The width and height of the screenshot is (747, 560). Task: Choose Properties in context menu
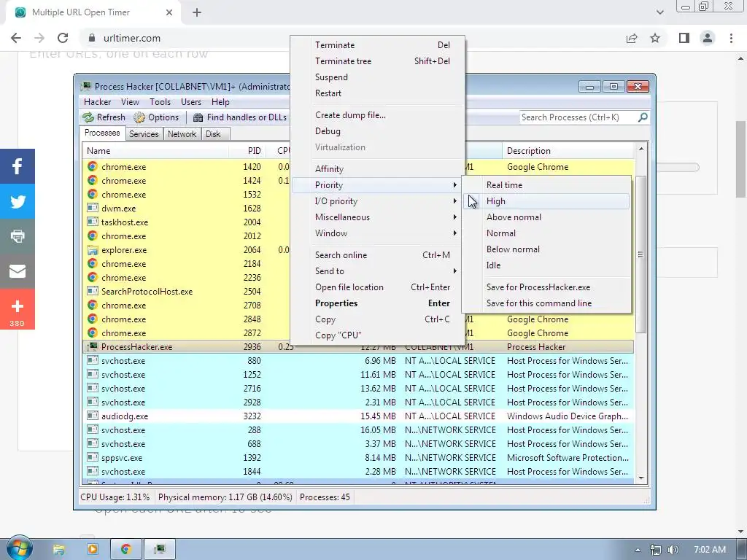tap(378, 303)
